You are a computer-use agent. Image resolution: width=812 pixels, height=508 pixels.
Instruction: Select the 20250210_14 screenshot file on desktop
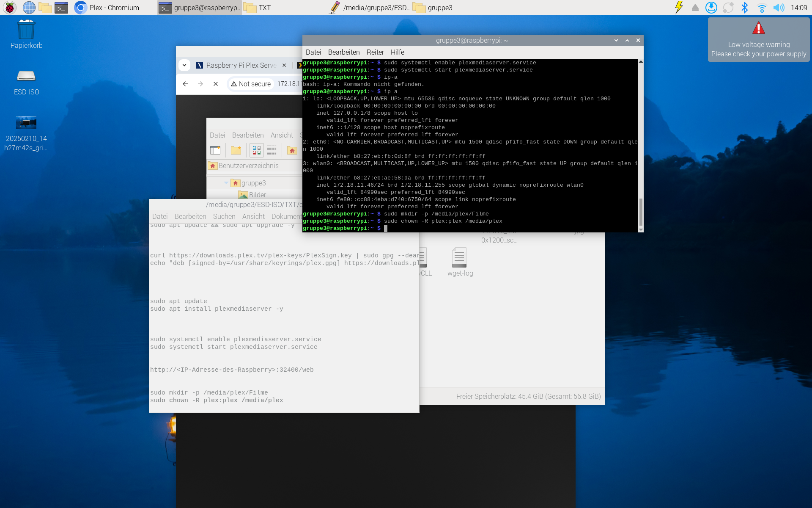click(x=26, y=133)
